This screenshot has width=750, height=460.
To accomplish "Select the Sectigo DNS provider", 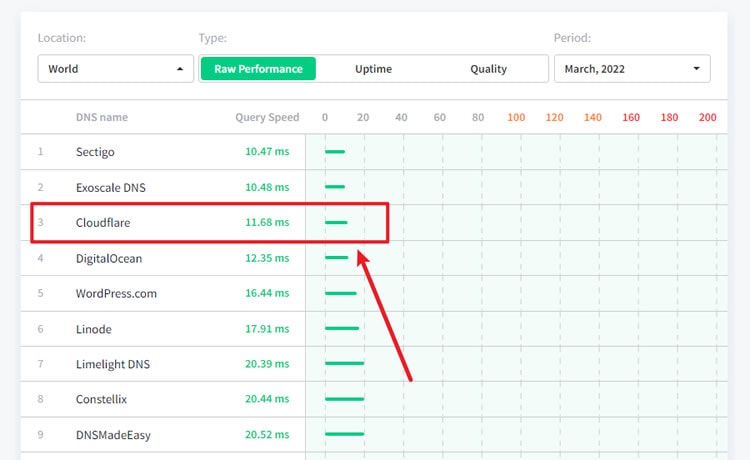I will [95, 152].
